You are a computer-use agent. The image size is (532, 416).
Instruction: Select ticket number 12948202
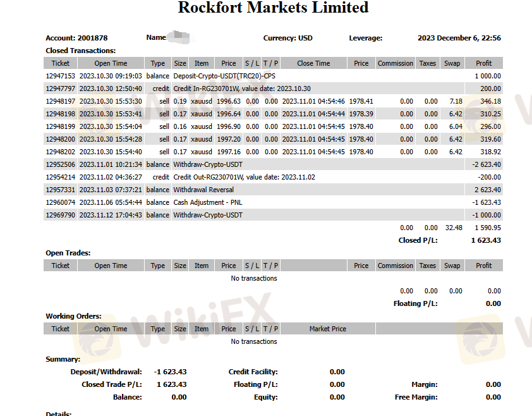coord(61,152)
